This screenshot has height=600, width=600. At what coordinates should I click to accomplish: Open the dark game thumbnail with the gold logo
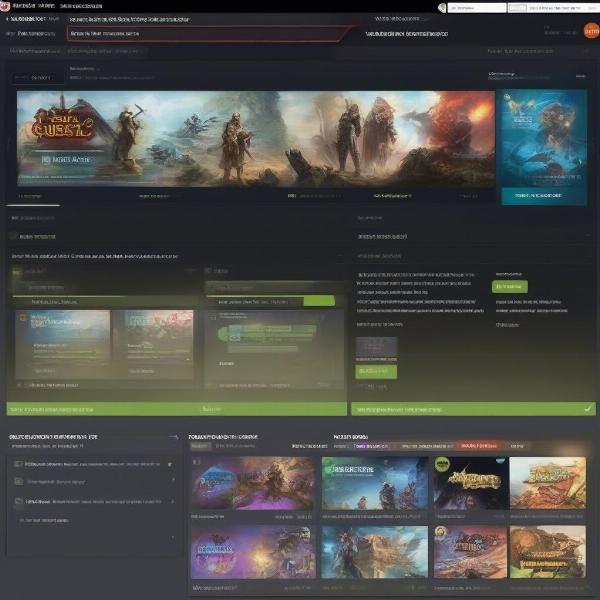[471, 483]
